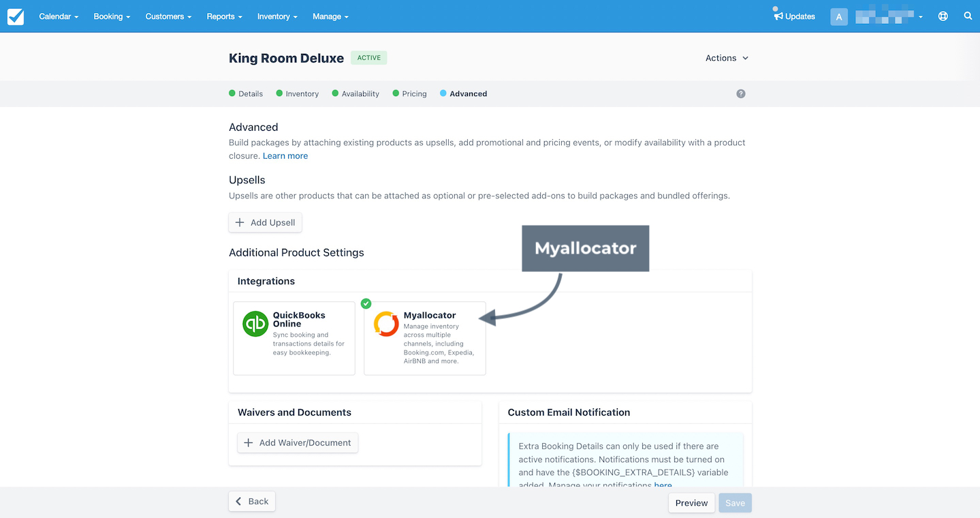Click the ACTIVE status badge
This screenshot has width=980, height=518.
(369, 58)
